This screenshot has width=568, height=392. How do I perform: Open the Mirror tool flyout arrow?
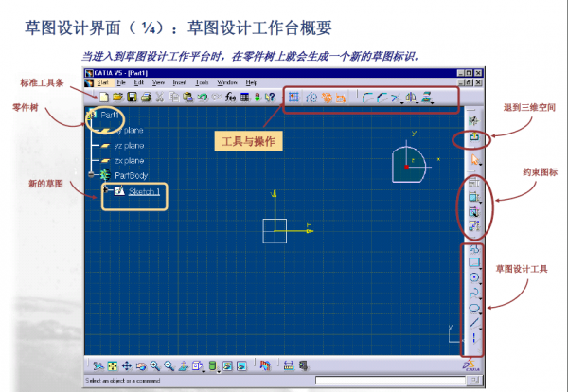(417, 103)
